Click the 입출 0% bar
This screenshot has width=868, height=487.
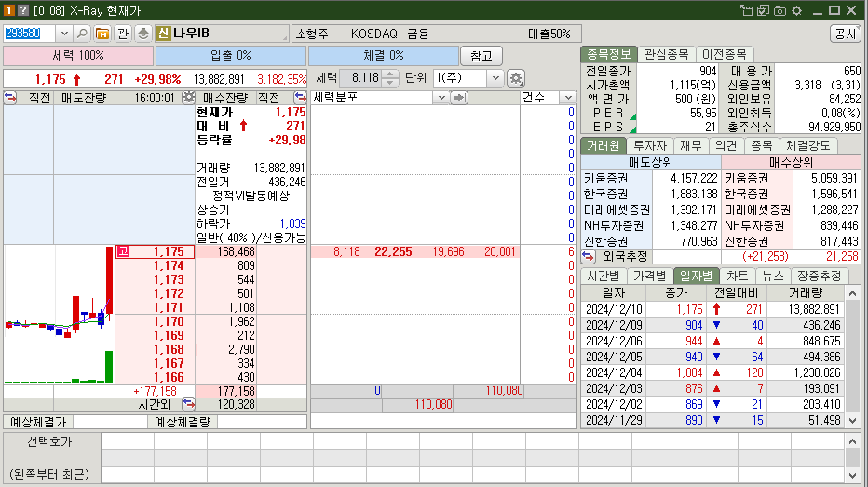(231, 56)
